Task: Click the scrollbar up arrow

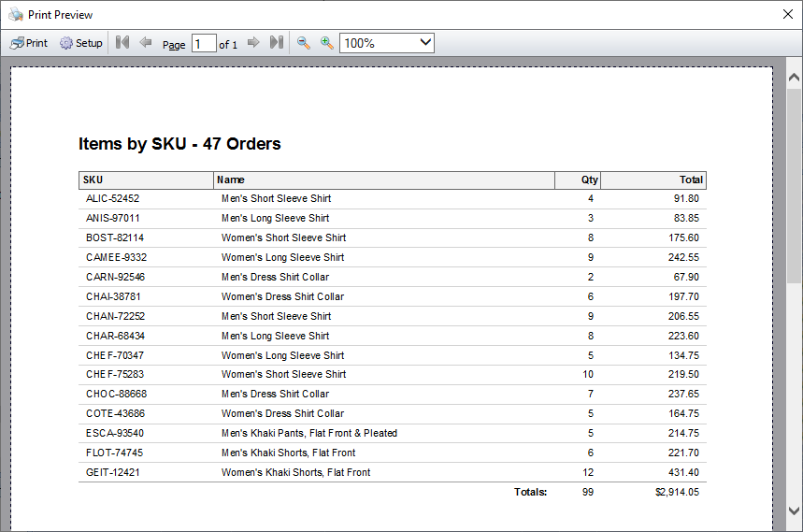Action: coord(794,78)
